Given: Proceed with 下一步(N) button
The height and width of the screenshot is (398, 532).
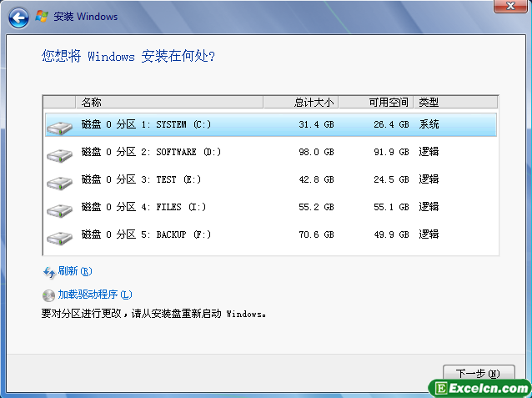Looking at the screenshot, I should point(479,373).
